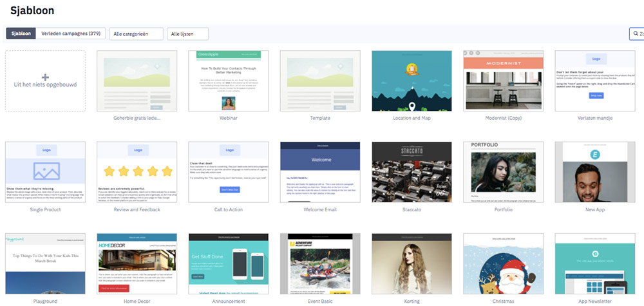Image resolution: width=644 pixels, height=306 pixels.
Task: Switch to the Sjabloon tab
Action: coord(21,33)
